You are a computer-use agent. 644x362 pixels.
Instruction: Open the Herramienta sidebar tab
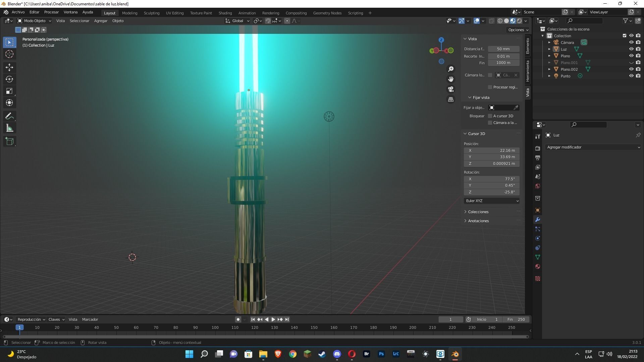(x=528, y=71)
